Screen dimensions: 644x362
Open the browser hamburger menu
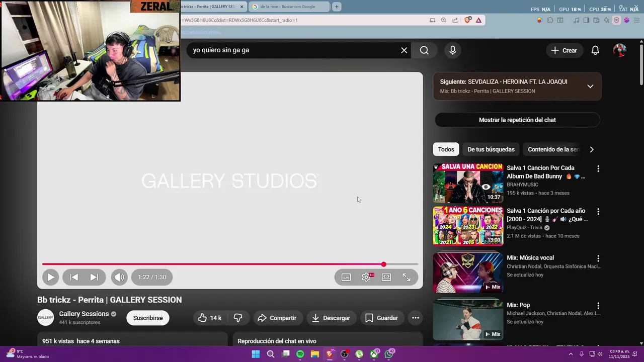coord(636,20)
